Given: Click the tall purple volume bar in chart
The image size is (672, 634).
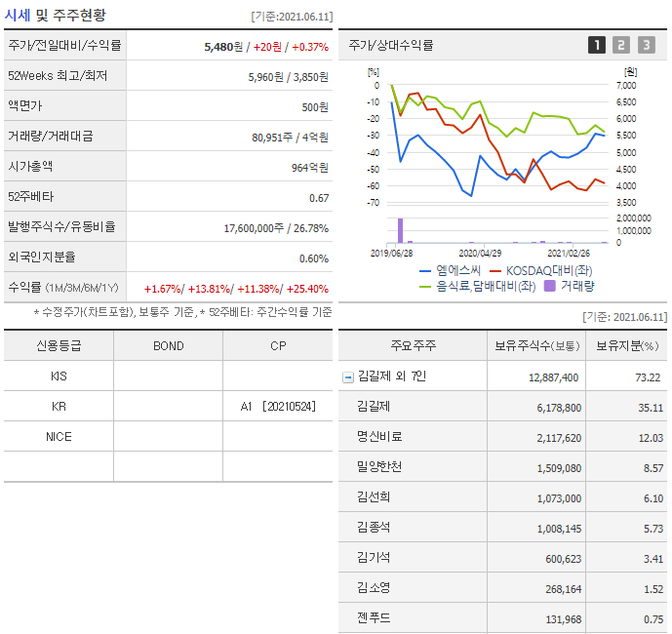Looking at the screenshot, I should click(400, 230).
